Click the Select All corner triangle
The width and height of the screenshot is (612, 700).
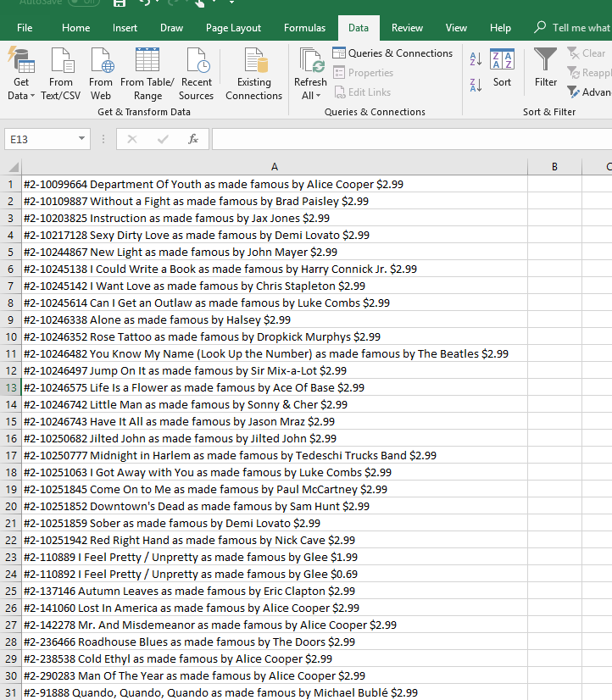click(x=12, y=168)
